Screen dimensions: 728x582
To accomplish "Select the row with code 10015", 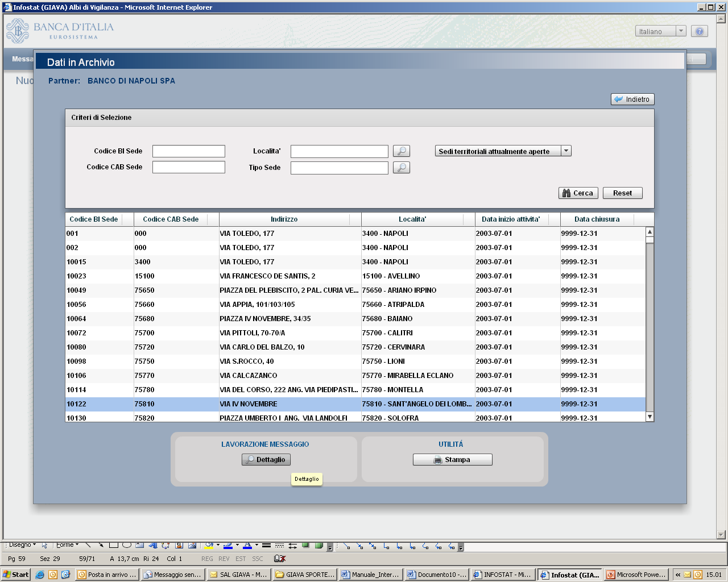I will [355, 262].
